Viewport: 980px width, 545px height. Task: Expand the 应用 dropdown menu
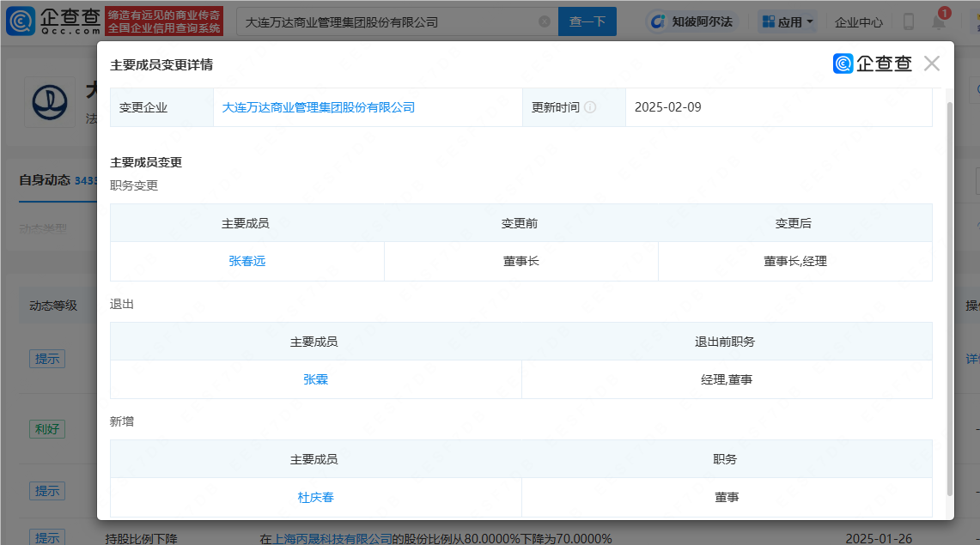(788, 21)
